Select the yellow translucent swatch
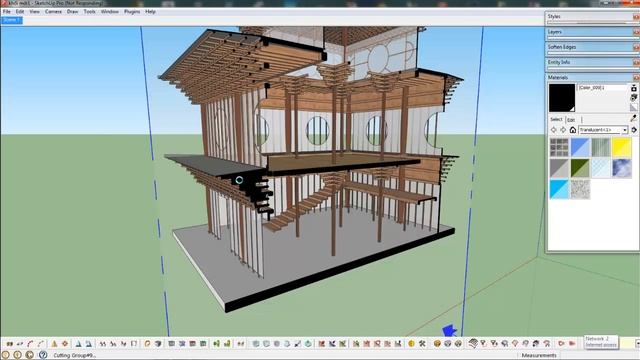Image resolution: width=640 pixels, height=360 pixels. click(622, 147)
